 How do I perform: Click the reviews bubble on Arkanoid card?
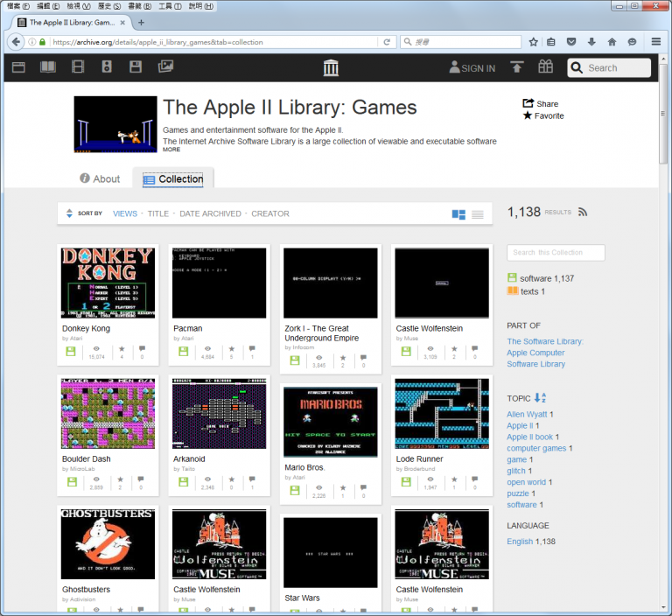[x=252, y=479]
